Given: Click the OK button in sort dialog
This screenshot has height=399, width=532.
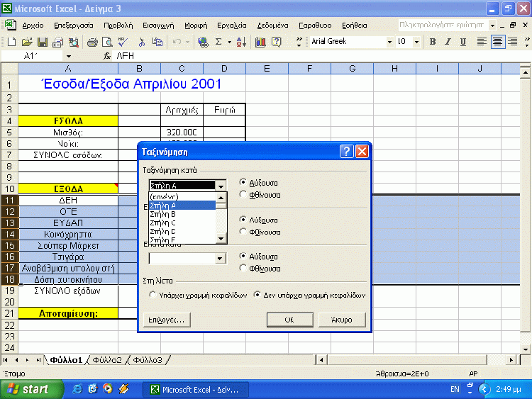Looking at the screenshot, I should pos(289,320).
